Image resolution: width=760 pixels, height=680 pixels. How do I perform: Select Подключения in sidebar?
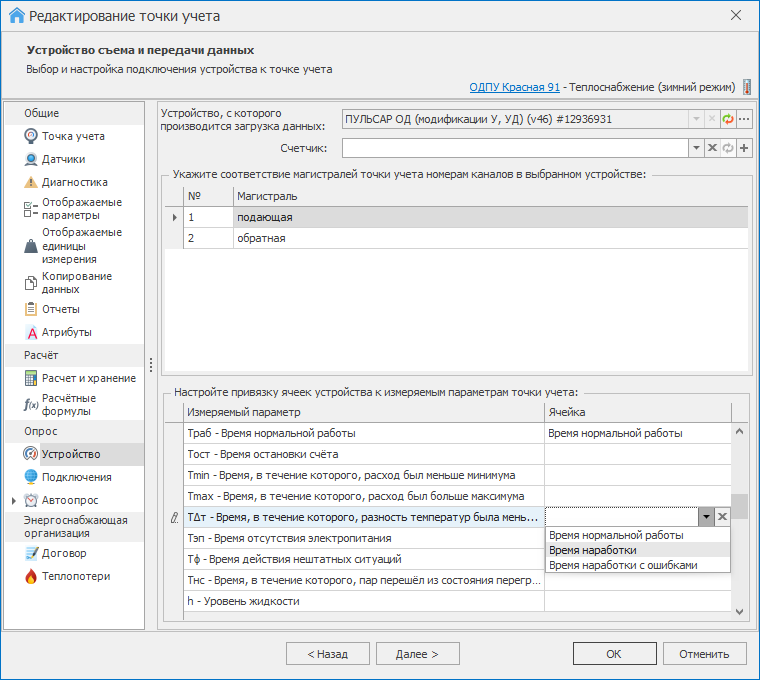76,477
